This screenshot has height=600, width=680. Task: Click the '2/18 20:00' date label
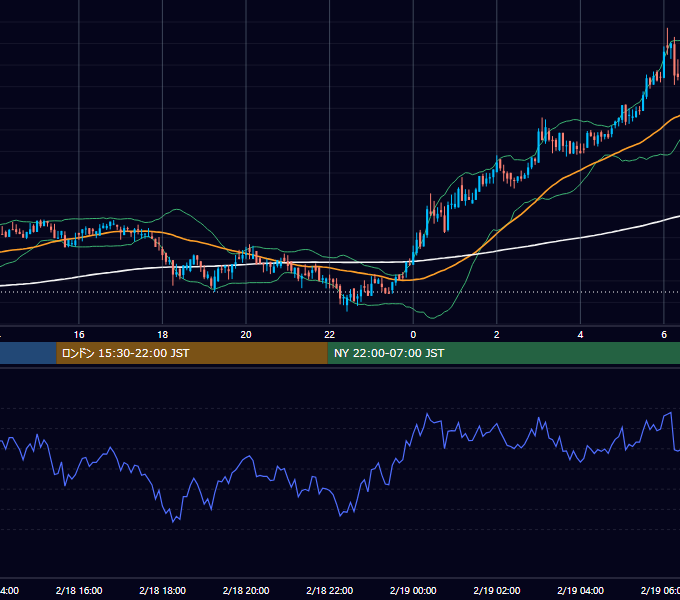pos(246,590)
